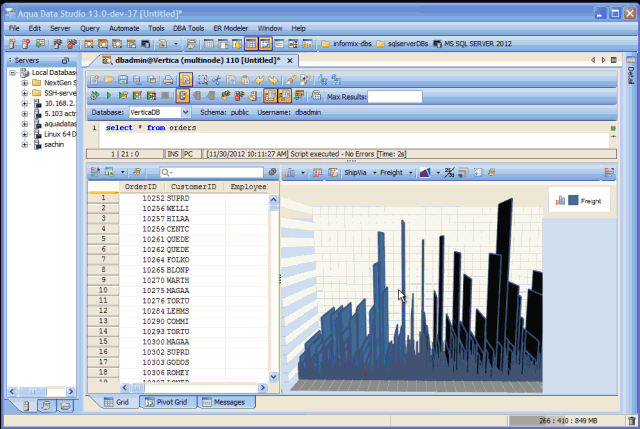This screenshot has height=429, width=640.
Task: Select the Linux 64 server tree item
Action: (x=55, y=134)
